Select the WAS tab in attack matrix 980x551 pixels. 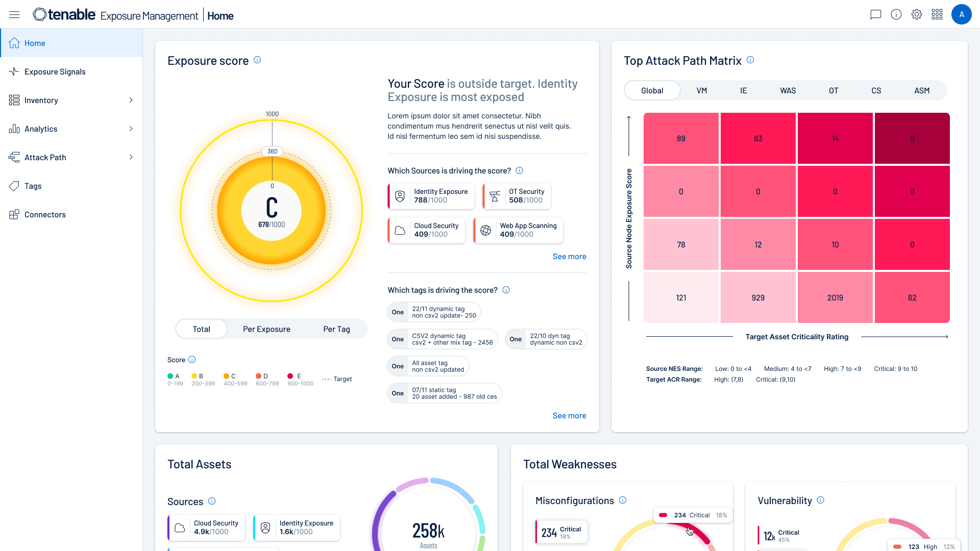788,91
